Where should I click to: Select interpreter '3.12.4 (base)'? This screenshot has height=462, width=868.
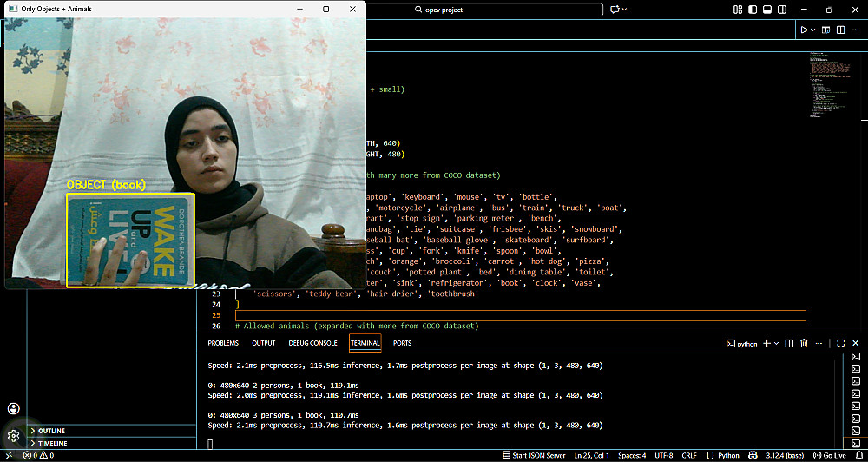click(786, 455)
